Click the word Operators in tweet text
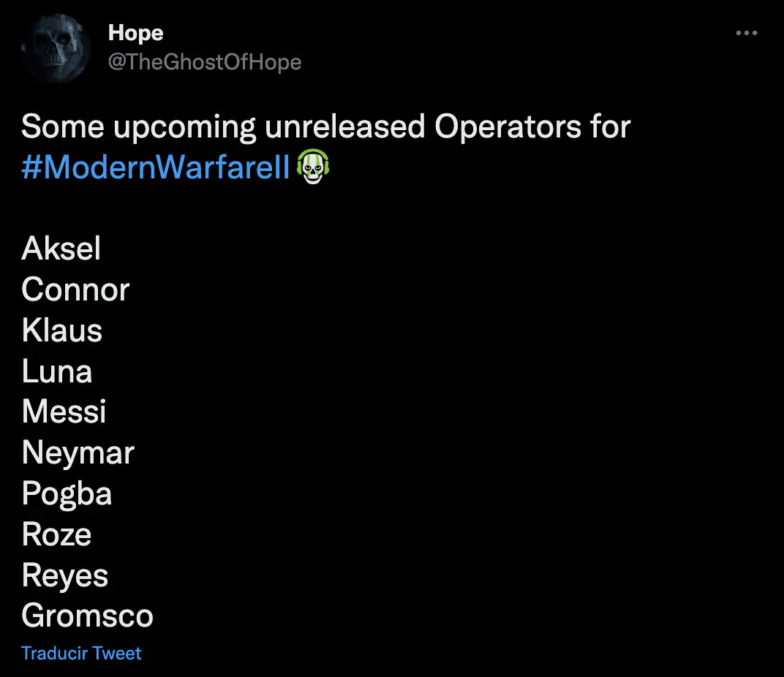Screen dimensions: 784x677 pyautogui.click(x=508, y=126)
